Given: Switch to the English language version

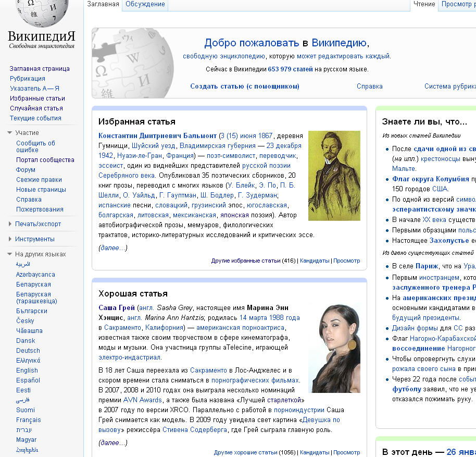Looking at the screenshot, I should pyautogui.click(x=27, y=370).
